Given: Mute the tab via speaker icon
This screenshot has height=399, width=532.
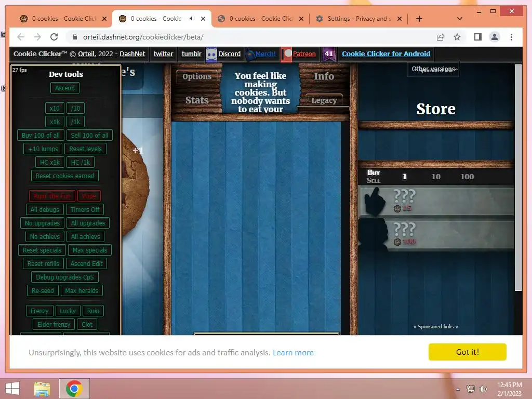Looking at the screenshot, I should click(192, 19).
